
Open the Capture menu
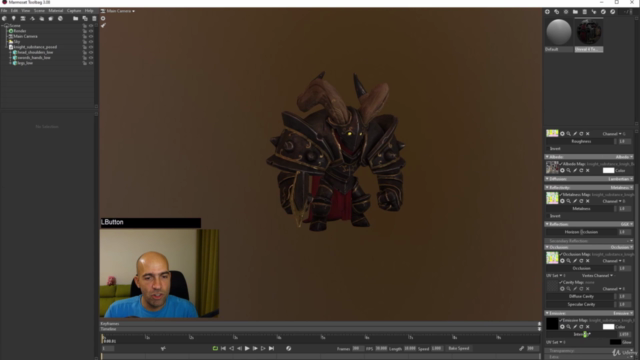(74, 11)
